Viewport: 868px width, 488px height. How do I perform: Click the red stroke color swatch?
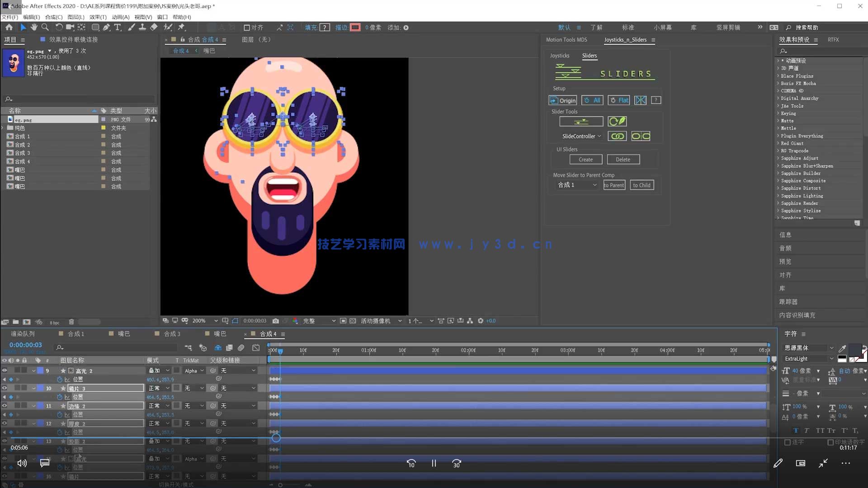[x=355, y=28]
